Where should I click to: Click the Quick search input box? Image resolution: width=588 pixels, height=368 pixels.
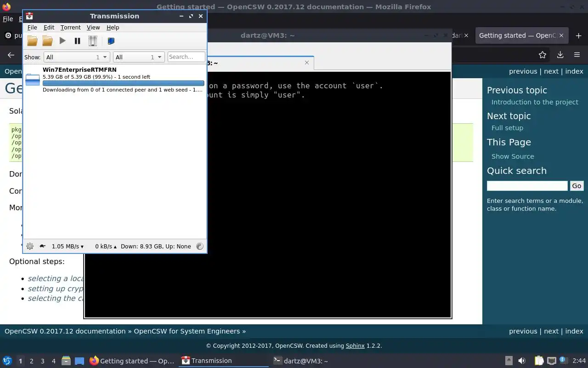pyautogui.click(x=527, y=186)
